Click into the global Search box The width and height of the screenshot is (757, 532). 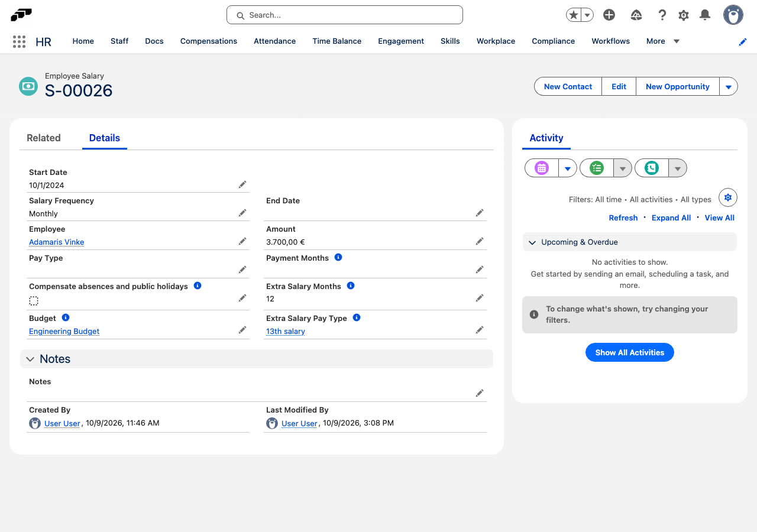tap(345, 15)
